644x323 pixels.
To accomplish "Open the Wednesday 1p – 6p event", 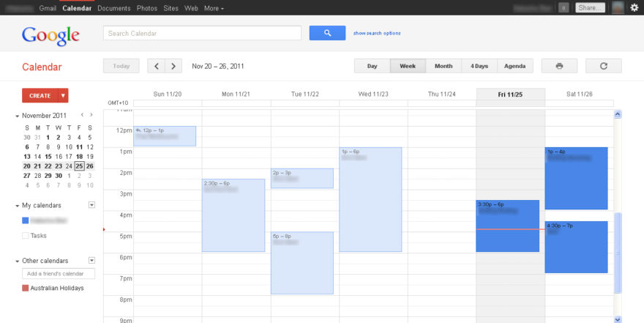I will (x=370, y=199).
